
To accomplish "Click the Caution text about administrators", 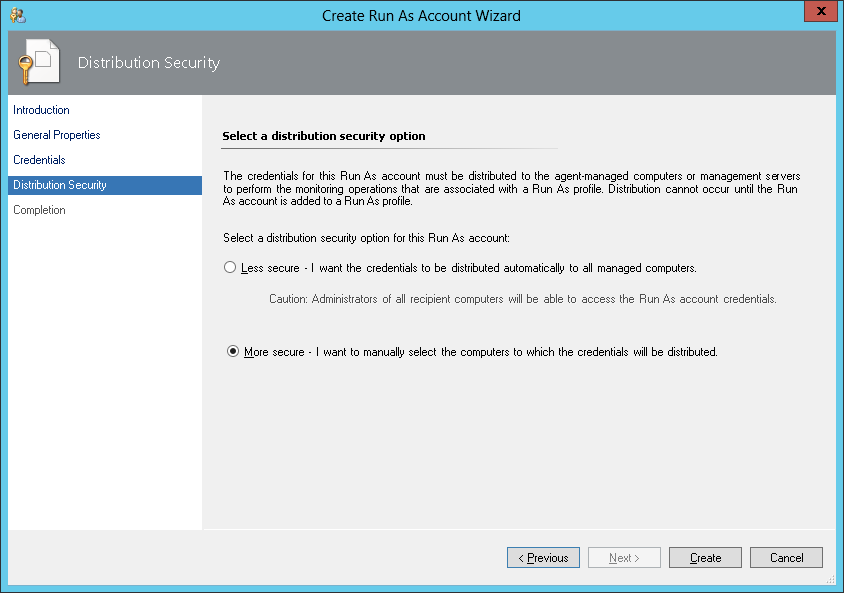I will tap(523, 299).
